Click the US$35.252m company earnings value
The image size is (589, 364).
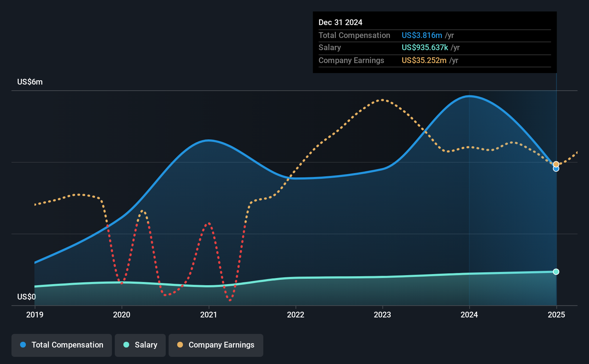click(424, 60)
